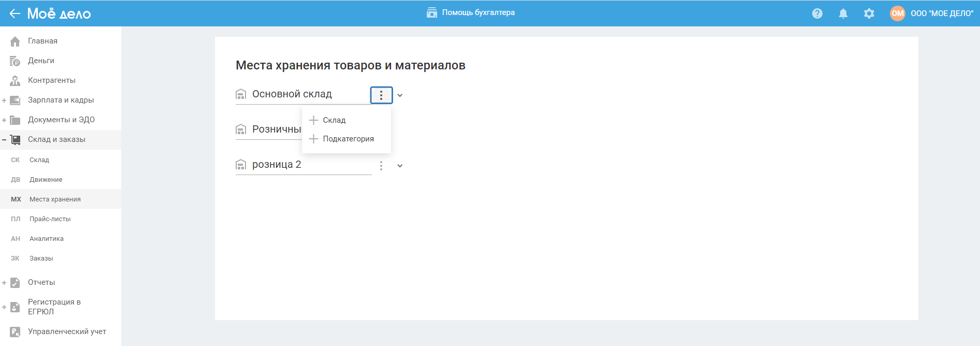Open Управленческий учет in sidebar
This screenshot has height=346, width=980.
[x=67, y=331]
